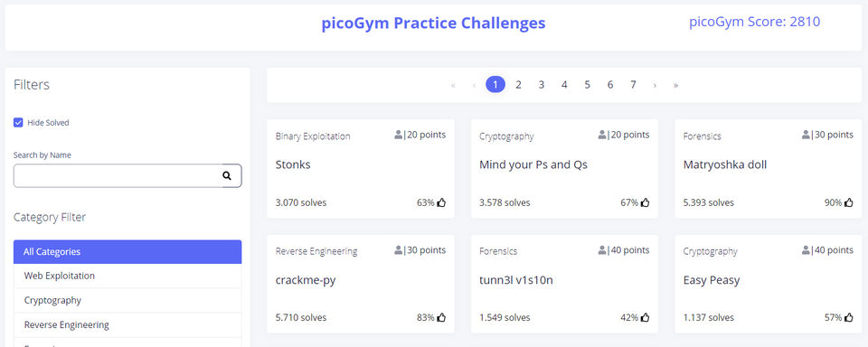Select Cryptography category filter
The height and width of the screenshot is (347, 868).
[127, 300]
